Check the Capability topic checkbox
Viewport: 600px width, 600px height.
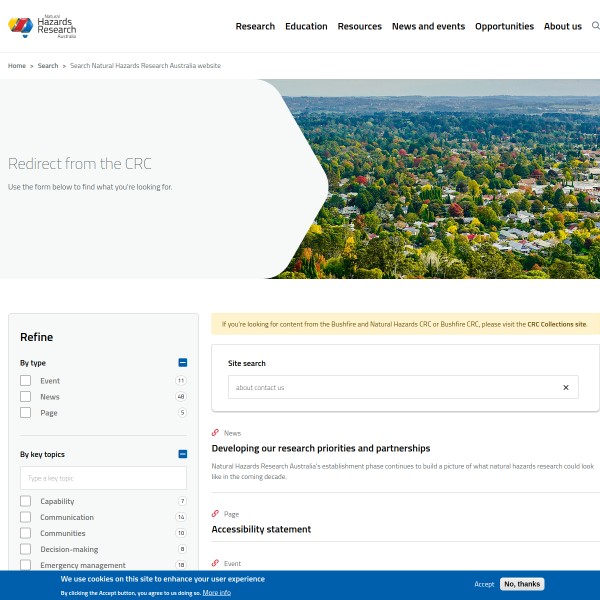coord(26,501)
